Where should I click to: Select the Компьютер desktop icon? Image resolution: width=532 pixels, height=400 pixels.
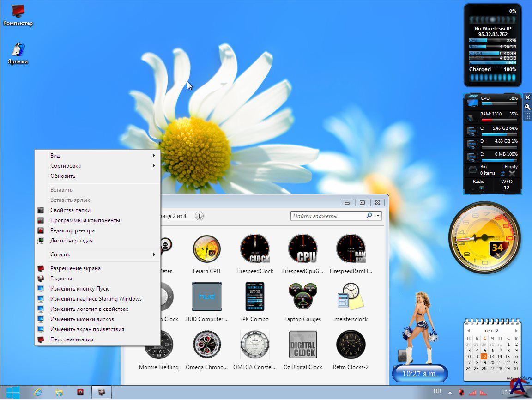tap(18, 15)
